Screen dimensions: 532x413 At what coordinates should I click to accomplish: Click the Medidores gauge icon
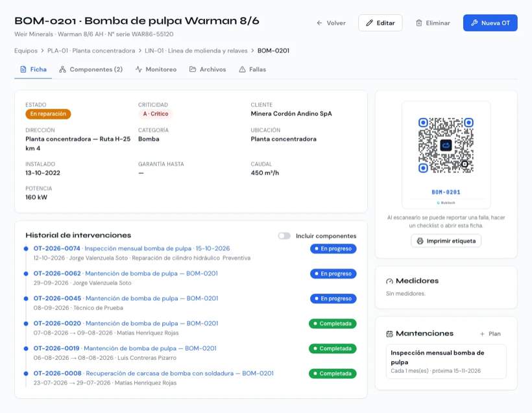(x=389, y=281)
